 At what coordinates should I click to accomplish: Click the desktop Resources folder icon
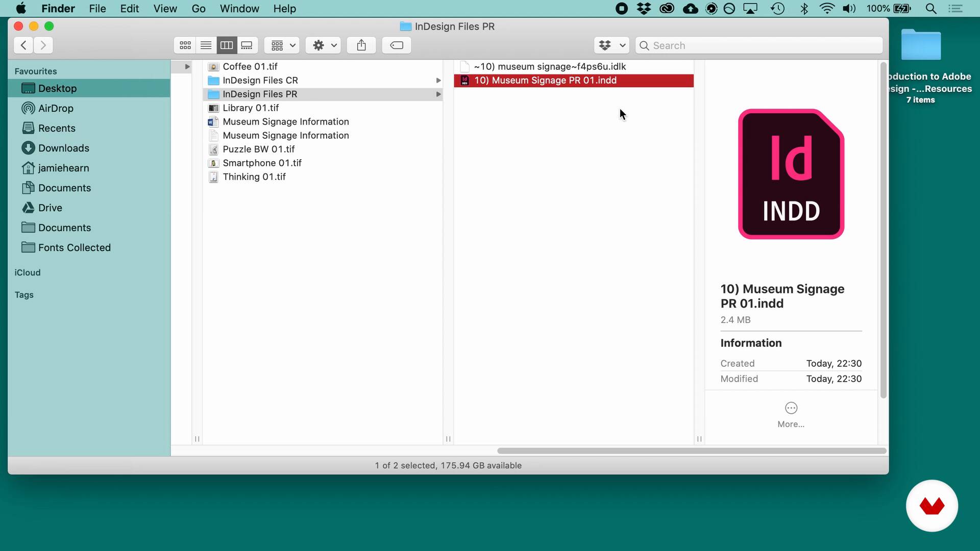pyautogui.click(x=921, y=45)
